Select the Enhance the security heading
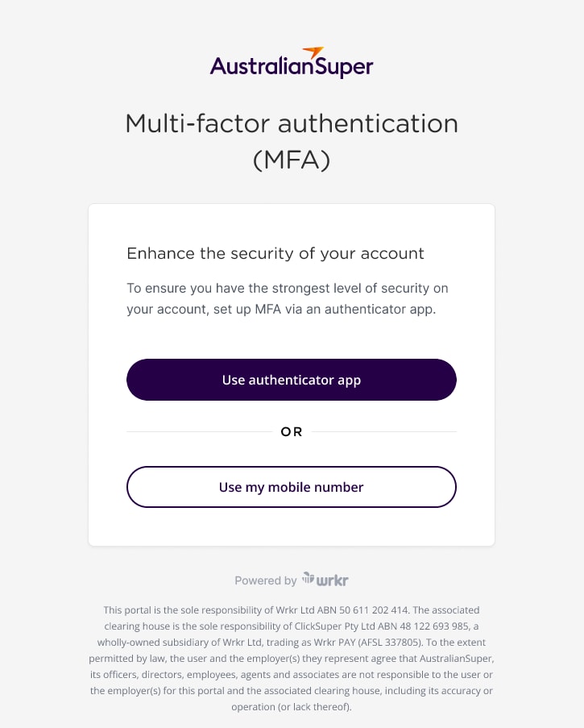The image size is (584, 728). [x=275, y=253]
